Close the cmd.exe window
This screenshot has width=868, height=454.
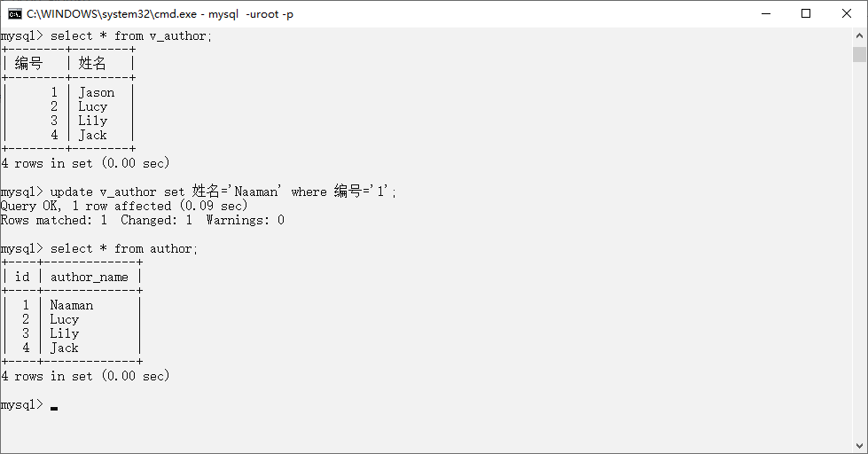[847, 14]
